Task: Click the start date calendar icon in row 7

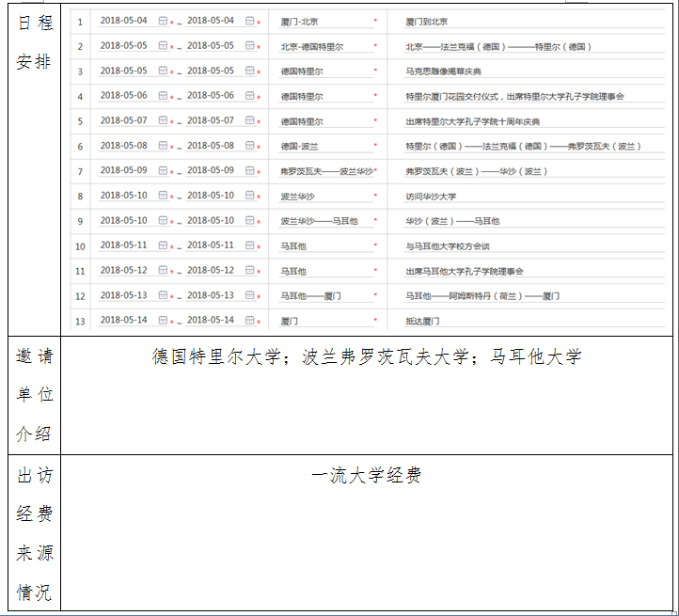Action: [x=163, y=171]
